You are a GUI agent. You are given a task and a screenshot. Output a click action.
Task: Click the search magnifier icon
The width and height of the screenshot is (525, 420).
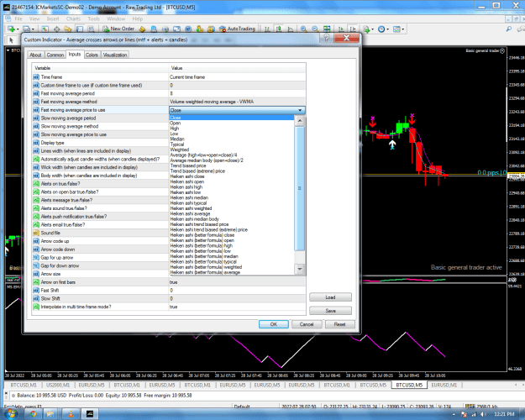point(509,29)
